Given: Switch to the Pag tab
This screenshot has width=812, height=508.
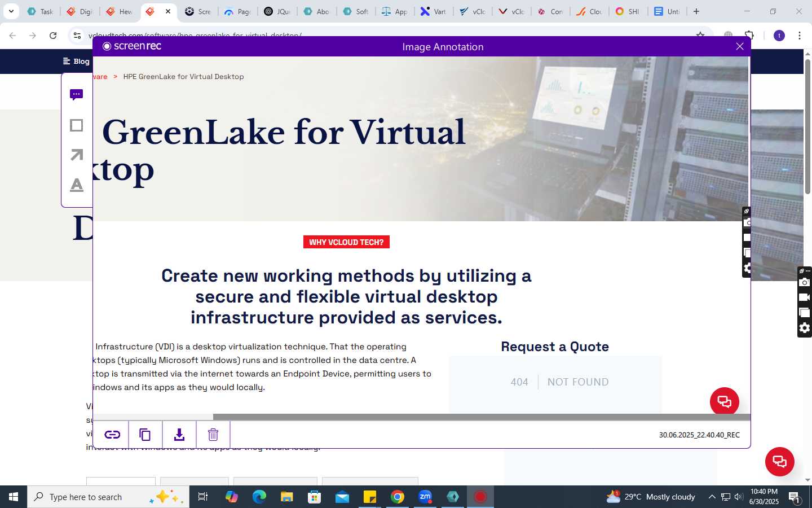Looking at the screenshot, I should point(237,11).
